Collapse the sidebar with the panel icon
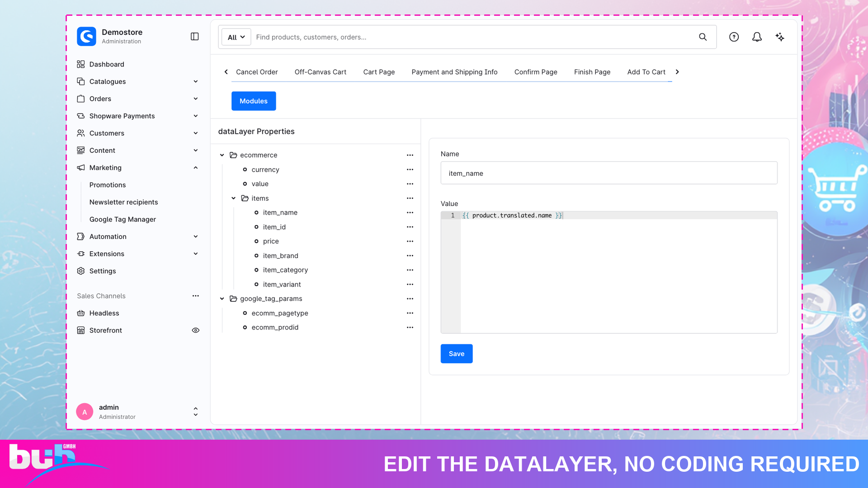868x488 pixels. pos(195,37)
